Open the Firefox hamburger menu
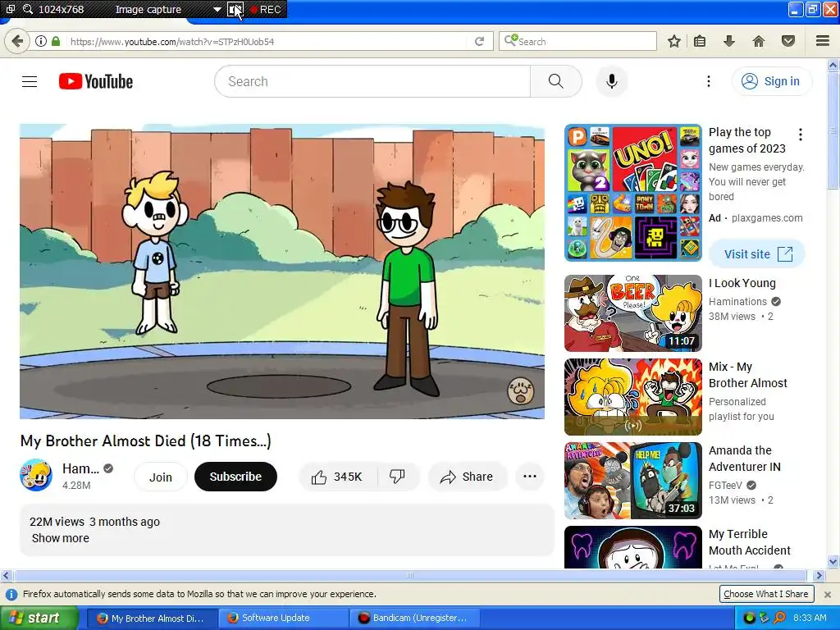The image size is (840, 630). (x=823, y=41)
